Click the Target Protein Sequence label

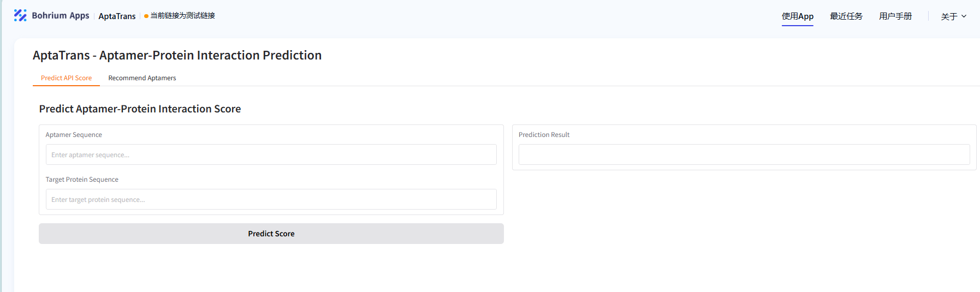pos(82,180)
